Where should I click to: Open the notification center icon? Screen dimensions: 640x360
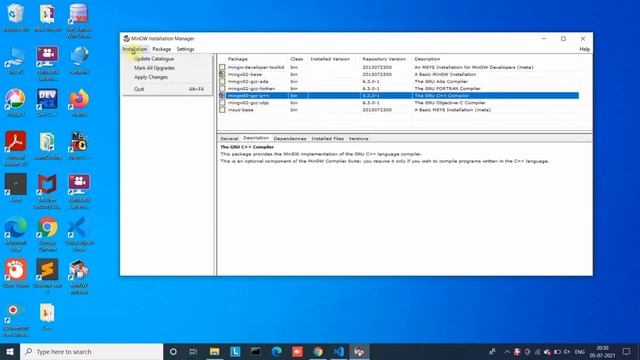(x=627, y=351)
